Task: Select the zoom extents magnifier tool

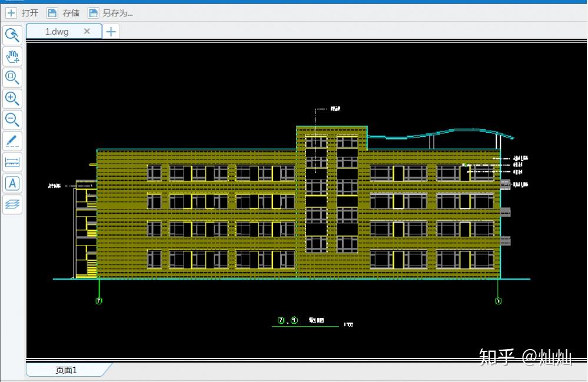Action: click(12, 78)
